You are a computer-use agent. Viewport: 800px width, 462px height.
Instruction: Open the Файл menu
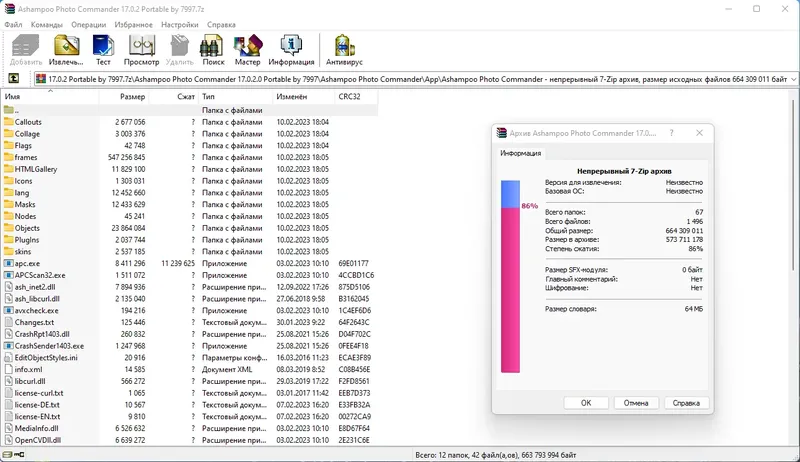(x=13, y=24)
